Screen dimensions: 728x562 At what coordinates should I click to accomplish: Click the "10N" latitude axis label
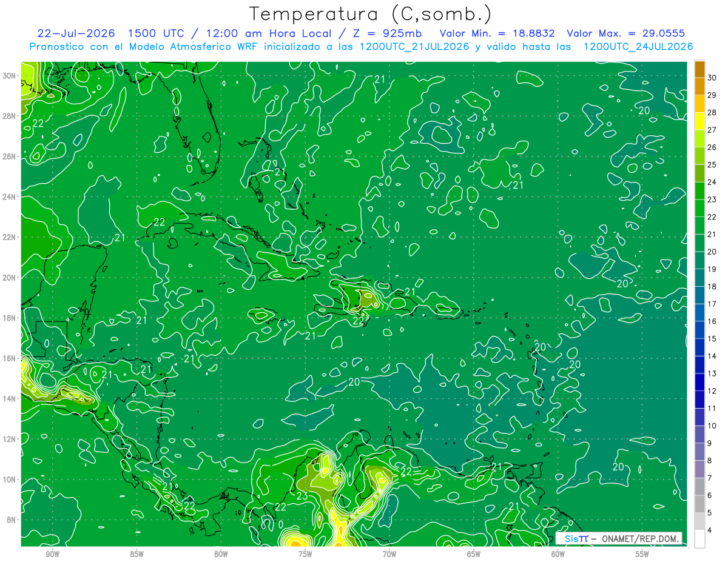(x=10, y=480)
